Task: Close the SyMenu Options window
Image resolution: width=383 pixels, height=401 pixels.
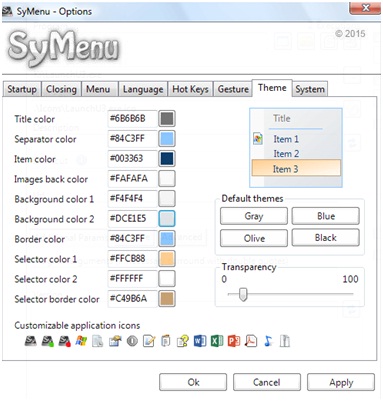Action: (365, 8)
